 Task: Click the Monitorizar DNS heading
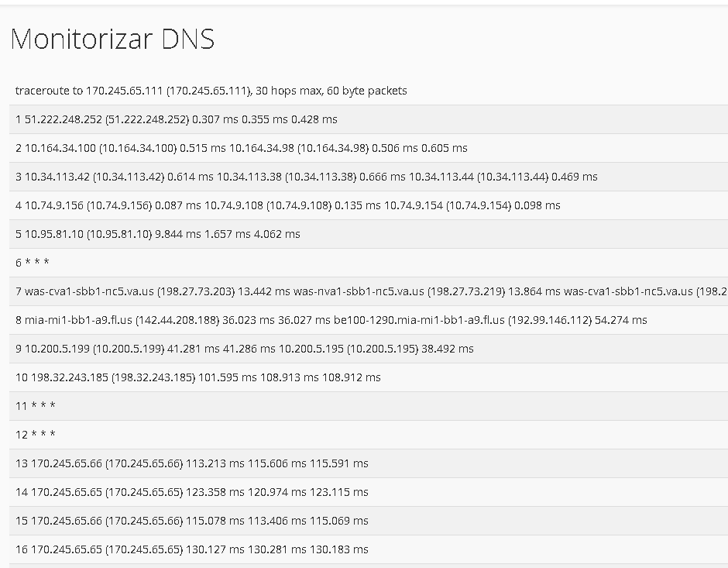pyautogui.click(x=112, y=39)
